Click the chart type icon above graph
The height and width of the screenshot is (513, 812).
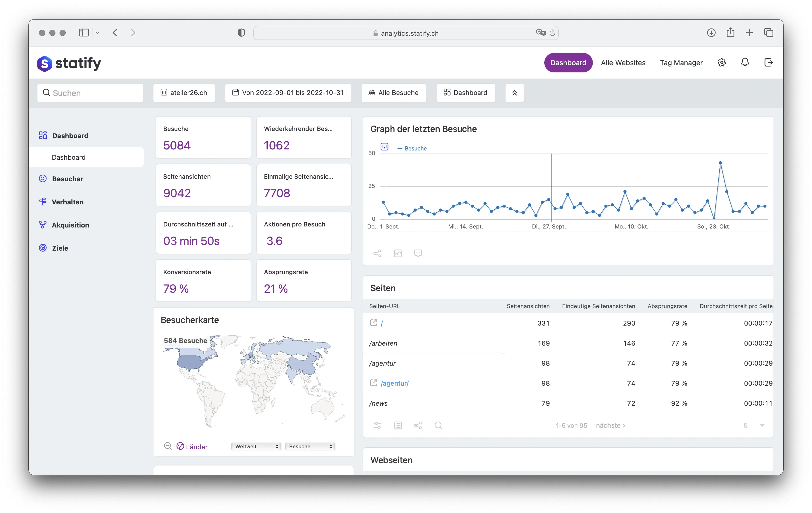pos(384,147)
